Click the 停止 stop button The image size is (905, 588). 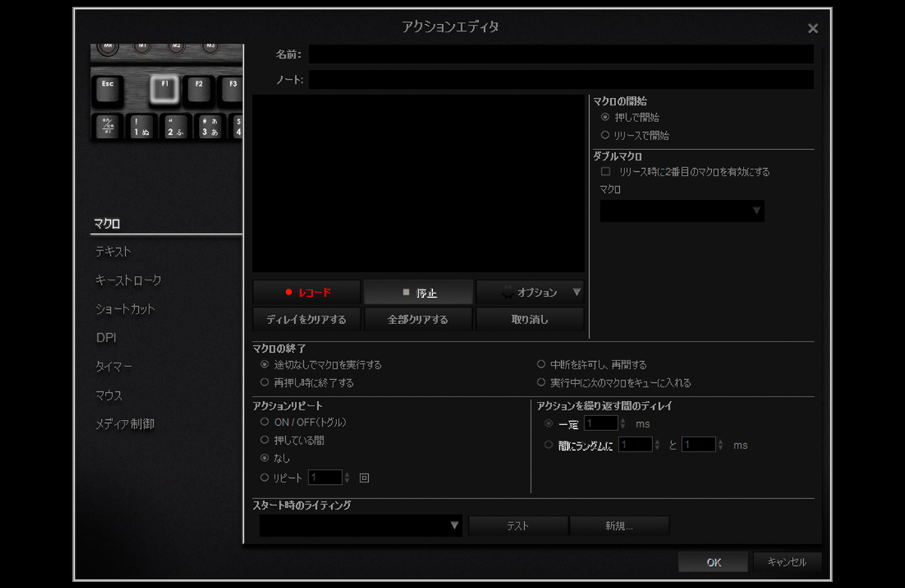click(x=419, y=292)
